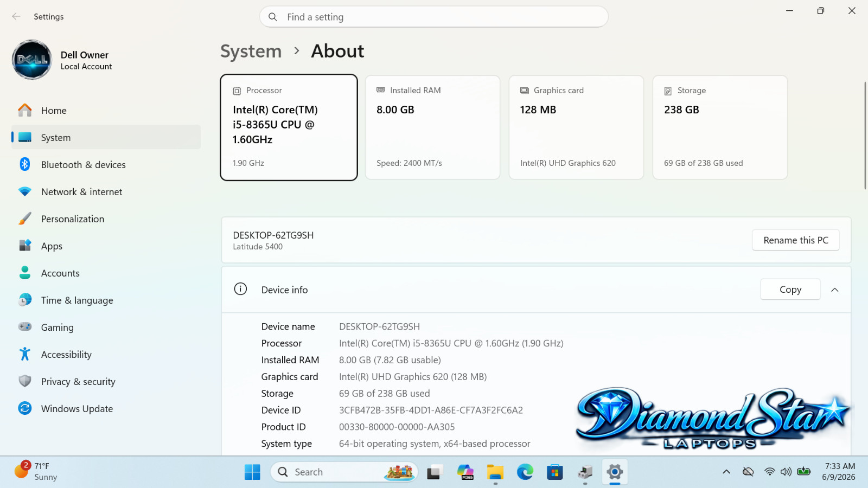Click the 8.00 GB (7.82 GB usable) text
868x488 pixels.
pos(390,360)
